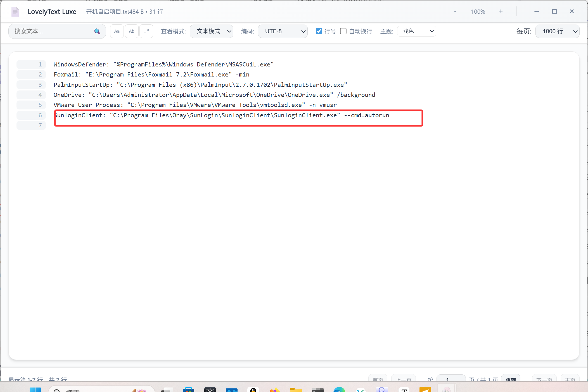Image resolution: width=588 pixels, height=392 pixels.
Task: Click the page number input box
Action: pyautogui.click(x=451, y=379)
